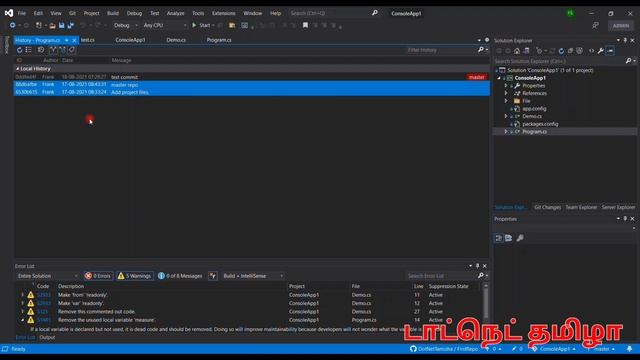Open the Debug configuration dropdown
Viewport: 640px width, 360px height.
pyautogui.click(x=125, y=25)
